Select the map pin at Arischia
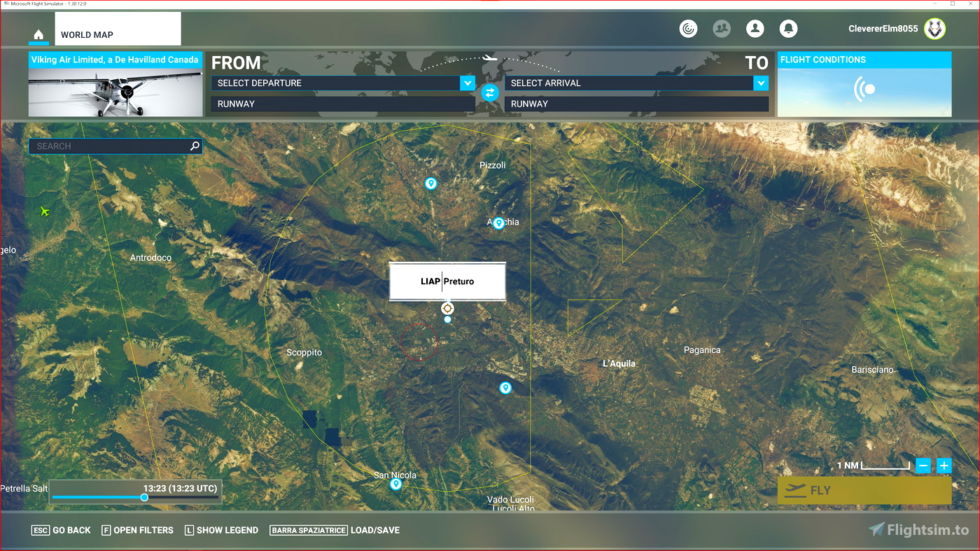Image resolution: width=980 pixels, height=551 pixels. [498, 223]
